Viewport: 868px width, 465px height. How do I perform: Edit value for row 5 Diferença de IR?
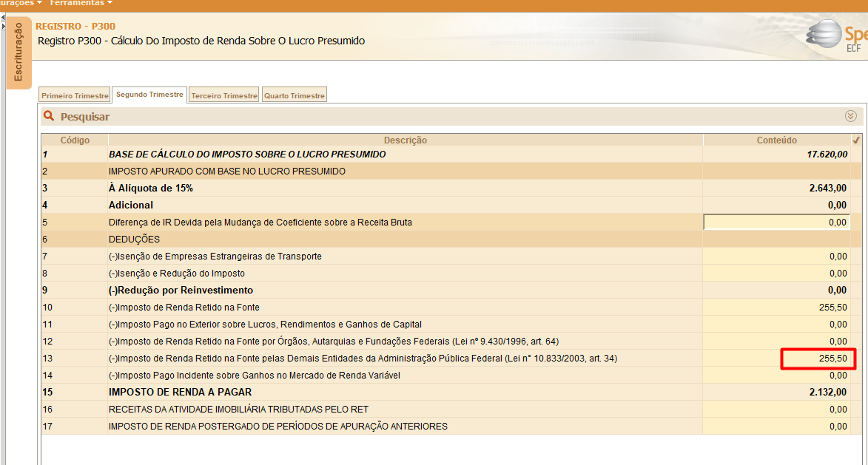pos(777,223)
